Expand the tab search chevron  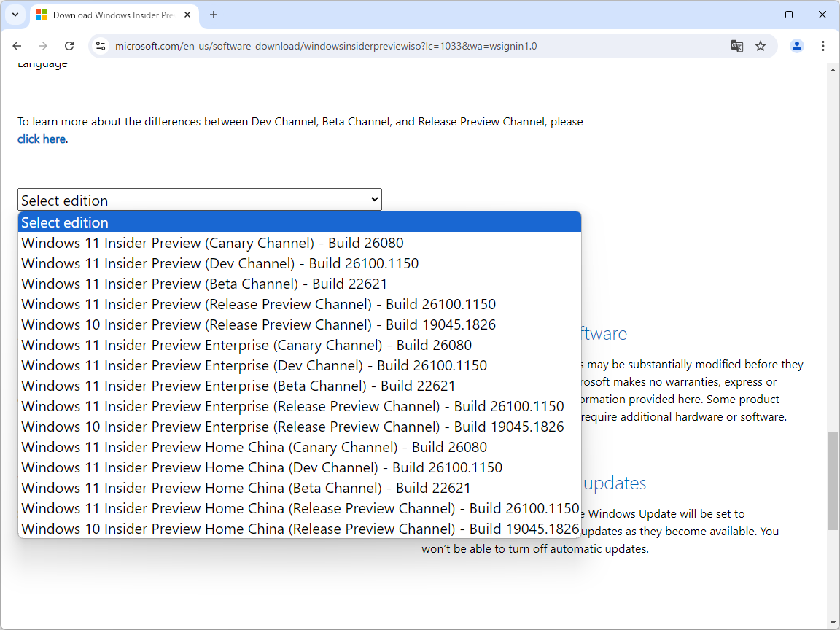point(15,15)
